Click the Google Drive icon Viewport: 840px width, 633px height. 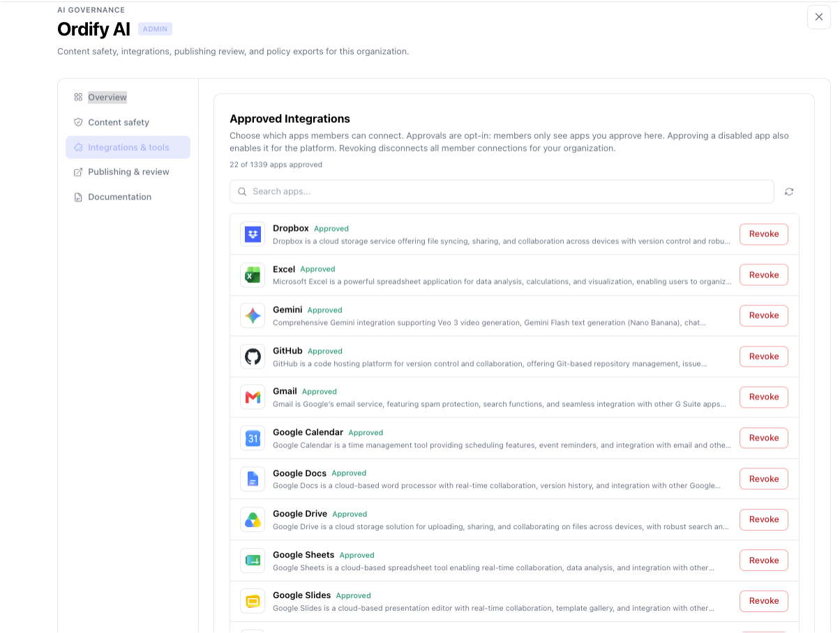(253, 520)
